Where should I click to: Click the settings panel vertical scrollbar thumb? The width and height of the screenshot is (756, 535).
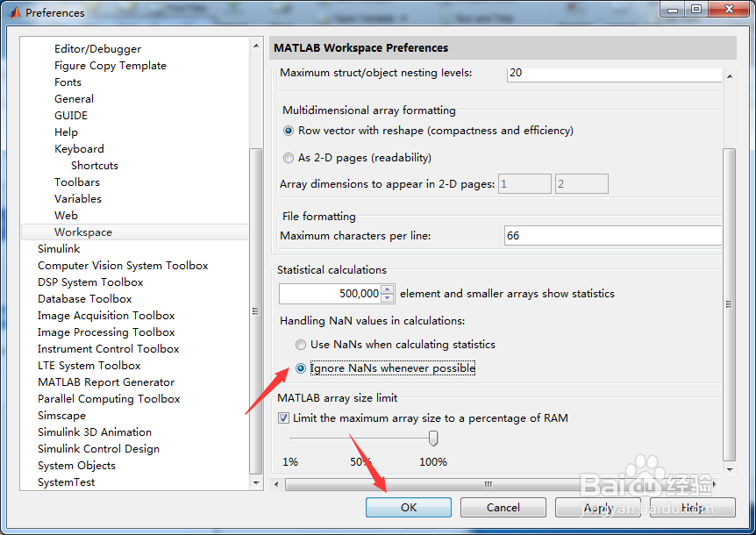pos(730,304)
